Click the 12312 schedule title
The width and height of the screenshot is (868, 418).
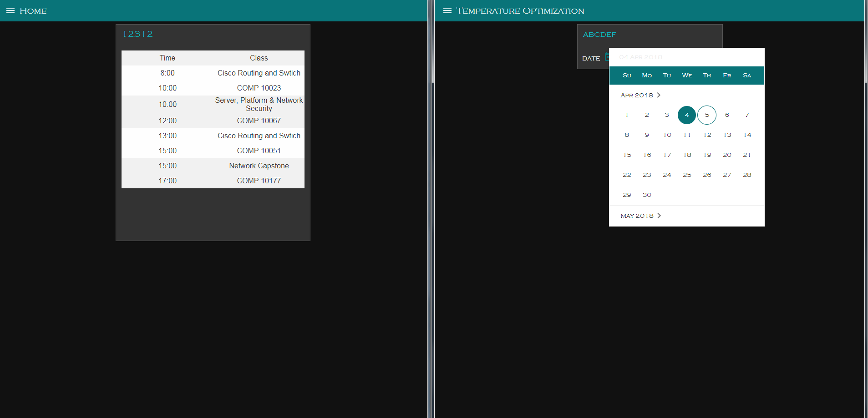pyautogui.click(x=137, y=34)
